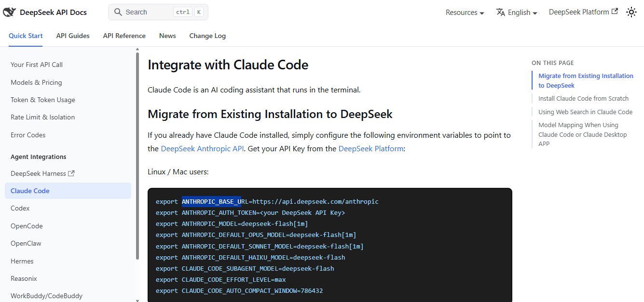Open DeepSeek Harness sidebar link
Image resolution: width=644 pixels, height=302 pixels.
(x=42, y=173)
